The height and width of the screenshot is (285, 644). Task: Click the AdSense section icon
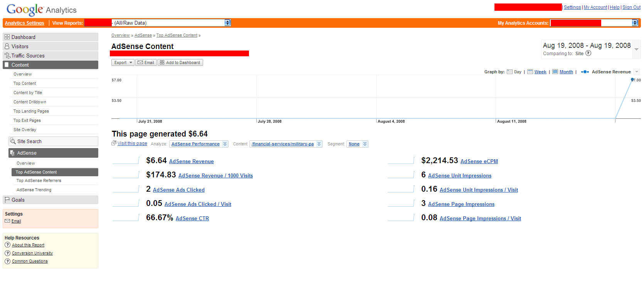point(12,153)
